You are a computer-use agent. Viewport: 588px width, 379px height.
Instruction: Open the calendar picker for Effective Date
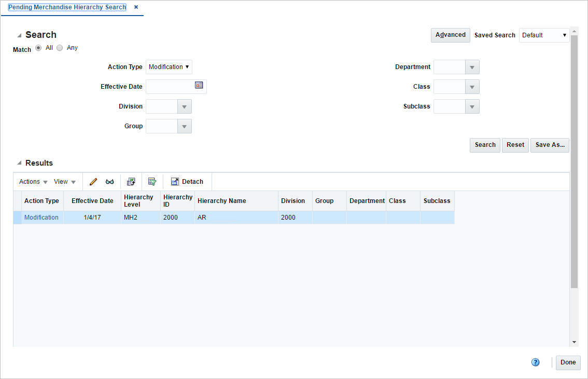199,85
